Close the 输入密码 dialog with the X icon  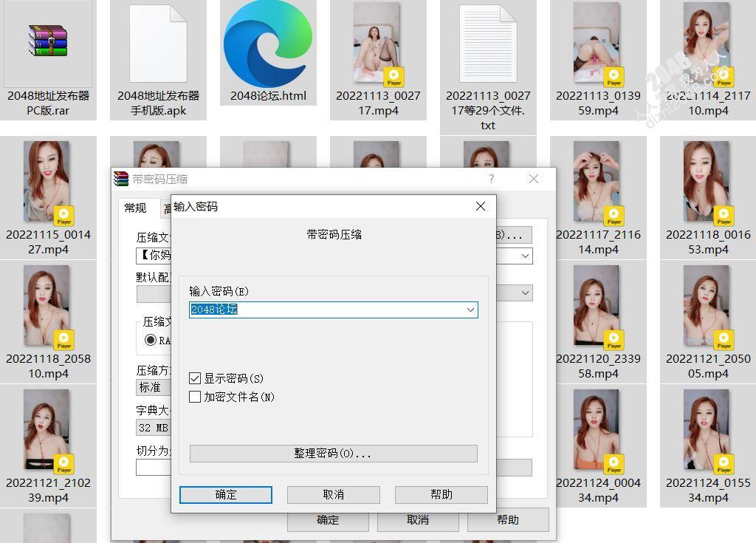tap(481, 206)
